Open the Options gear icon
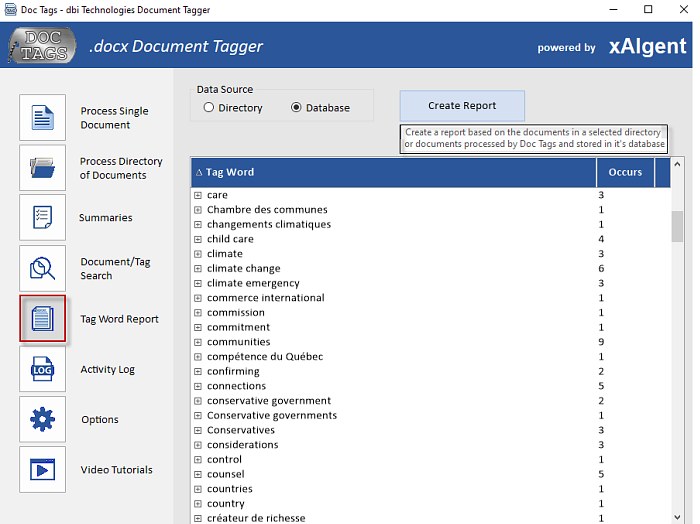The height and width of the screenshot is (524, 700). [x=42, y=419]
